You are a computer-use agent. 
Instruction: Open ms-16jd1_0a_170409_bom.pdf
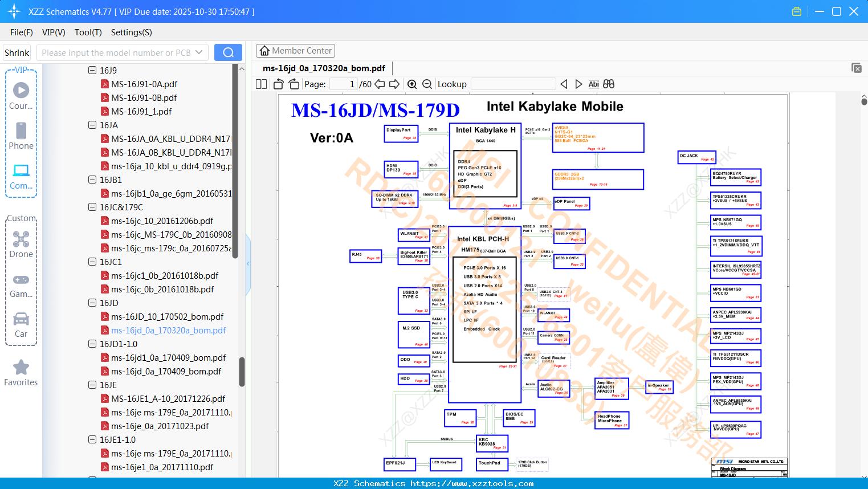[169, 357]
